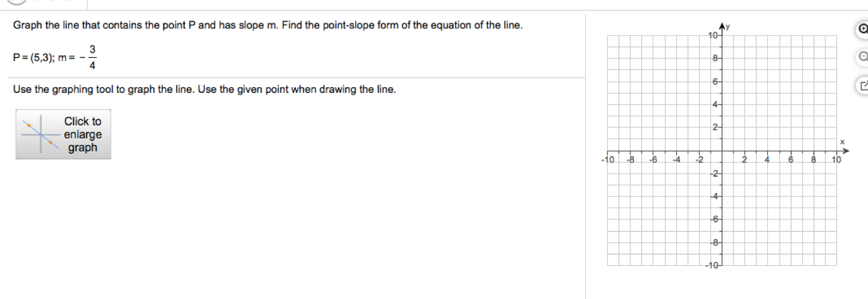Open the graph in a pop-out window
Image resolution: width=868 pixels, height=299 pixels.
pyautogui.click(x=863, y=85)
